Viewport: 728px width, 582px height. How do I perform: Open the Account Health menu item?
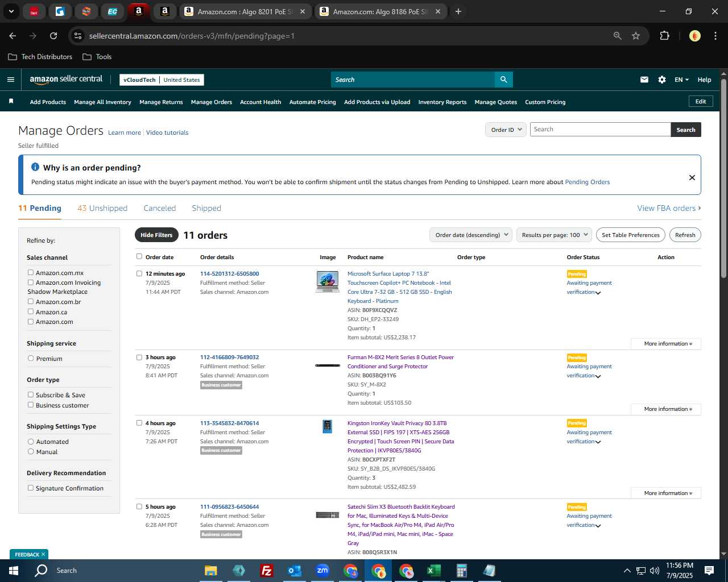[260, 102]
